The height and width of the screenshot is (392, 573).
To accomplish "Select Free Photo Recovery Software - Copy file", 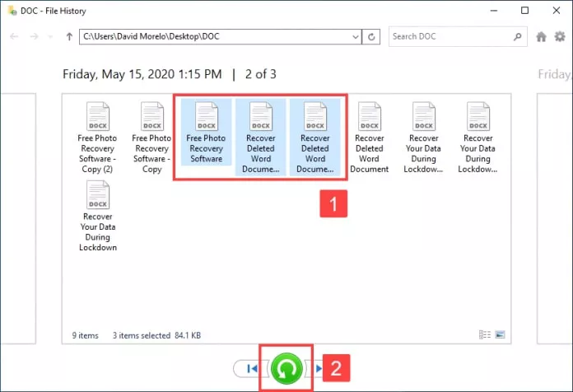I will pos(151,138).
